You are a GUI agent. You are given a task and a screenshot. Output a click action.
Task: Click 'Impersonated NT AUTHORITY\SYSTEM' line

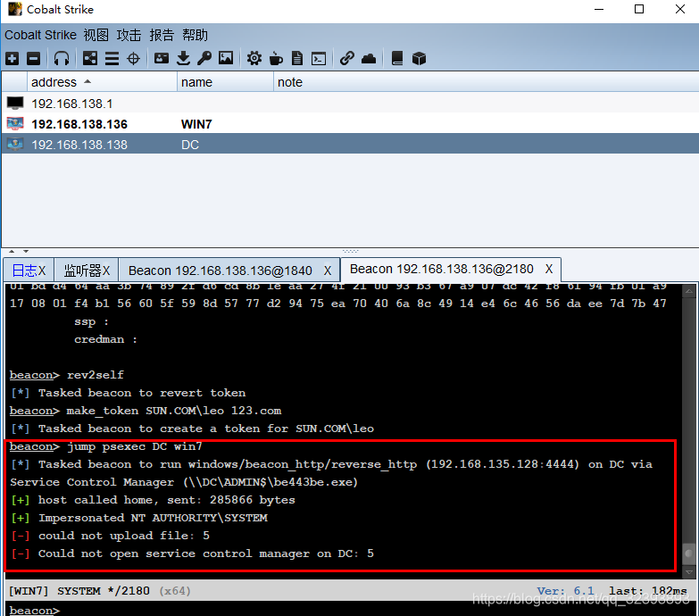tap(139, 518)
